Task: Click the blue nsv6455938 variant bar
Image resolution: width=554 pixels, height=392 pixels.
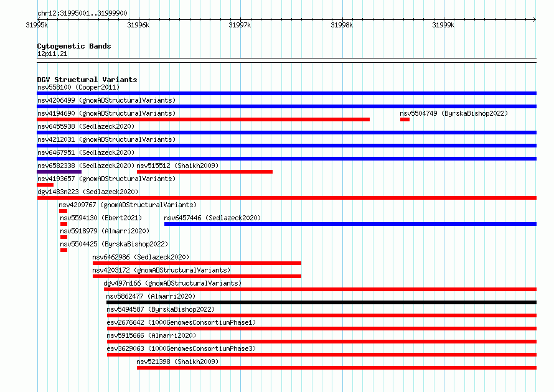Action: click(x=286, y=133)
